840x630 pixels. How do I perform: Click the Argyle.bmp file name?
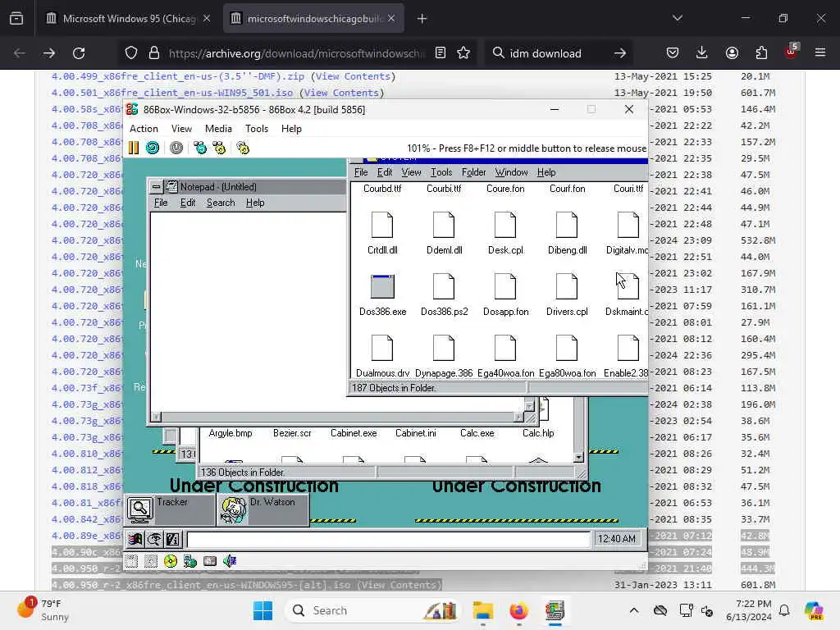coord(231,433)
